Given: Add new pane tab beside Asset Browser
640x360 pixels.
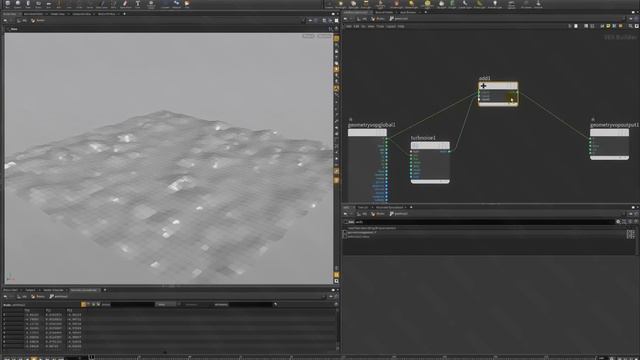Looking at the screenshot, I should coord(425,12).
